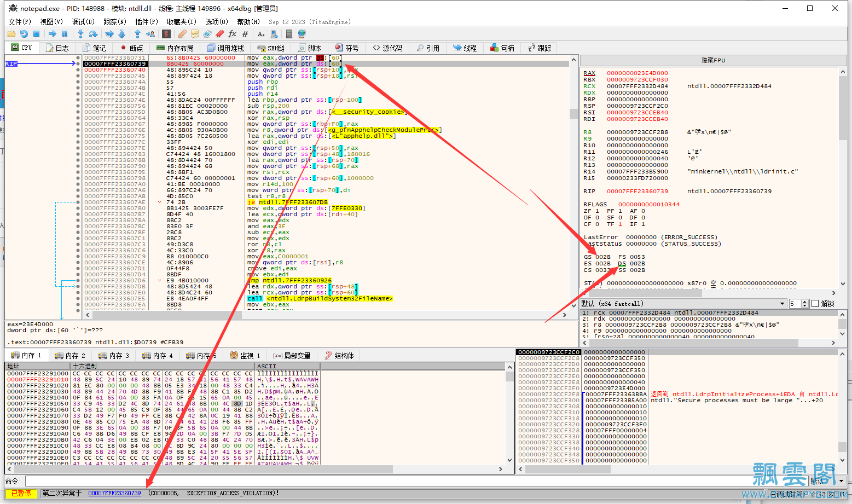Open the 监视 1 watch tab
852x504 pixels.
[x=245, y=356]
